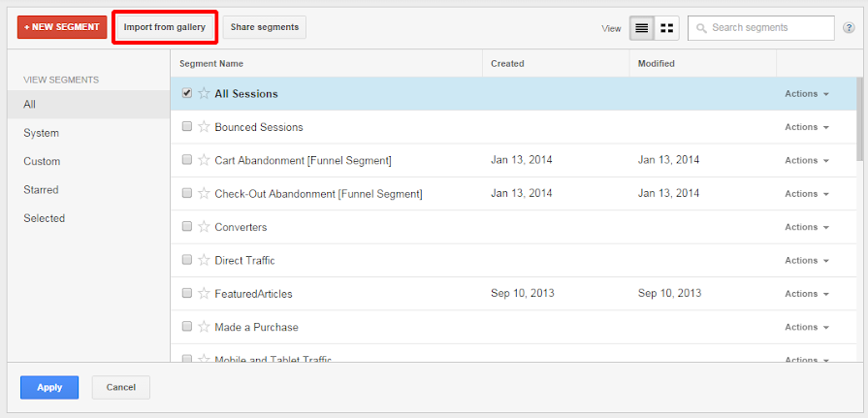The height and width of the screenshot is (418, 868).
Task: Star the Made a Purchase segment
Action: pyautogui.click(x=204, y=327)
